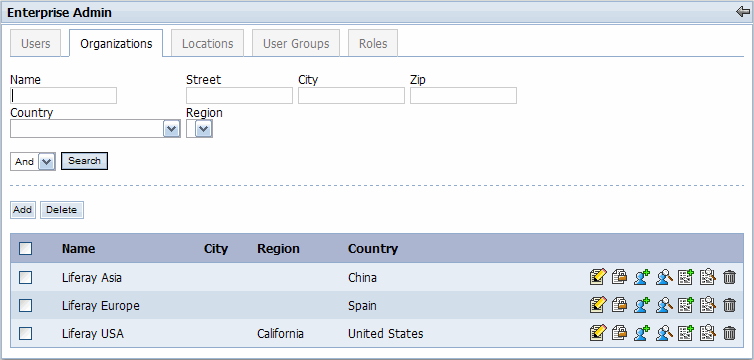Focus the Street input field
Viewport: 754px width, 360px height.
(x=239, y=96)
